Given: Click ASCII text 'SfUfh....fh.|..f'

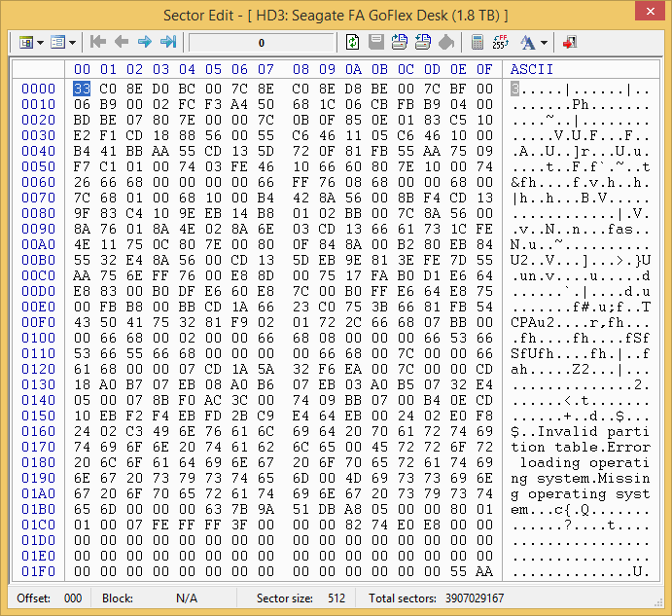Looking at the screenshot, I should (581, 353).
